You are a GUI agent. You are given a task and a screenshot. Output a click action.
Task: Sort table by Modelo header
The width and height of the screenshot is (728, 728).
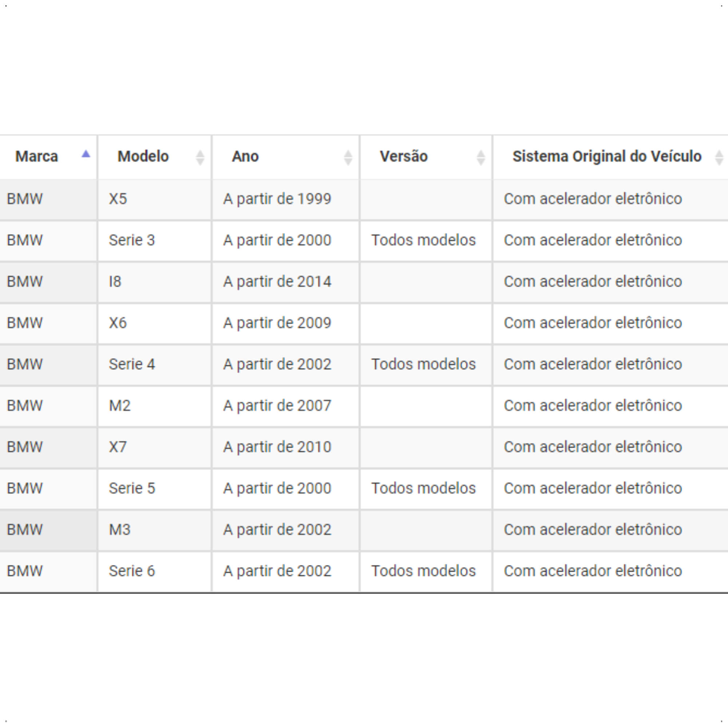[x=154, y=157]
